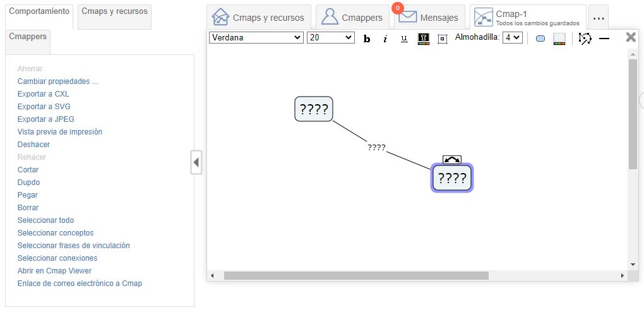
Task: Click Deshacer to undo
Action: 33,145
